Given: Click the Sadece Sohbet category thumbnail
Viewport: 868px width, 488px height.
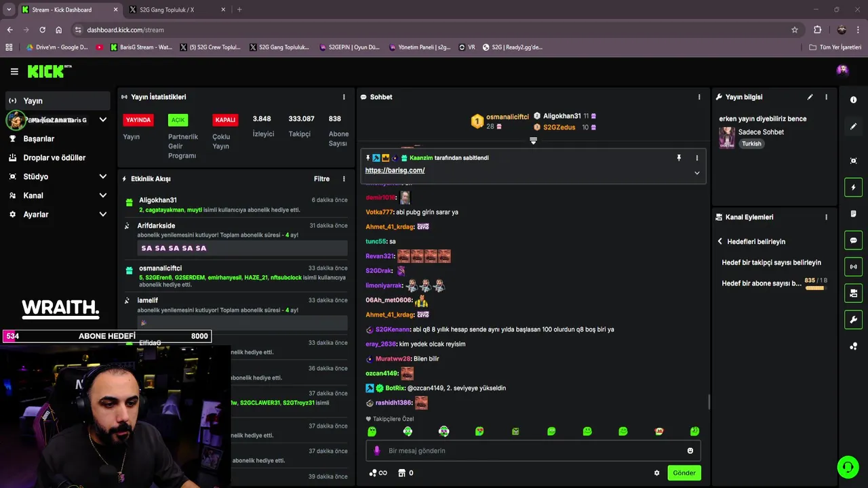Looking at the screenshot, I should (726, 138).
